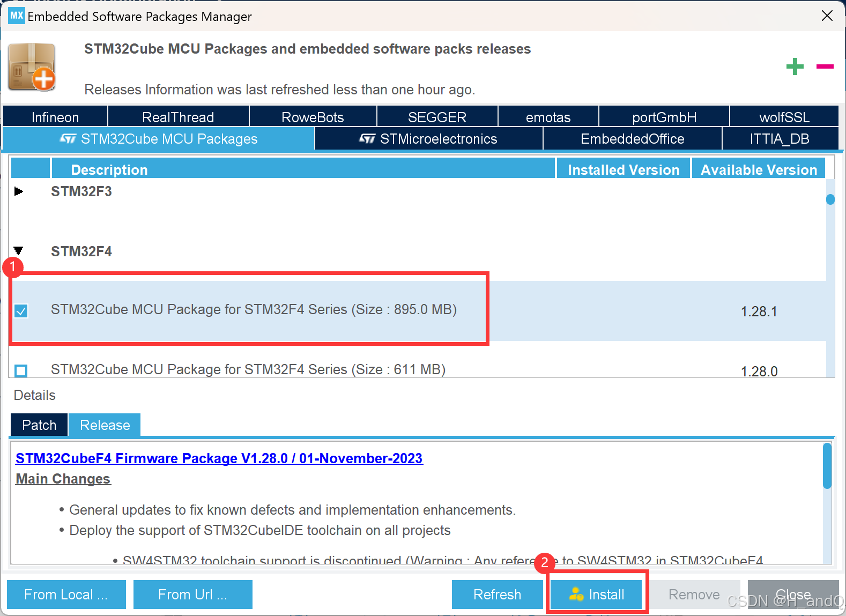Switch to the SEGGER tab
This screenshot has height=616, width=846.
[437, 117]
